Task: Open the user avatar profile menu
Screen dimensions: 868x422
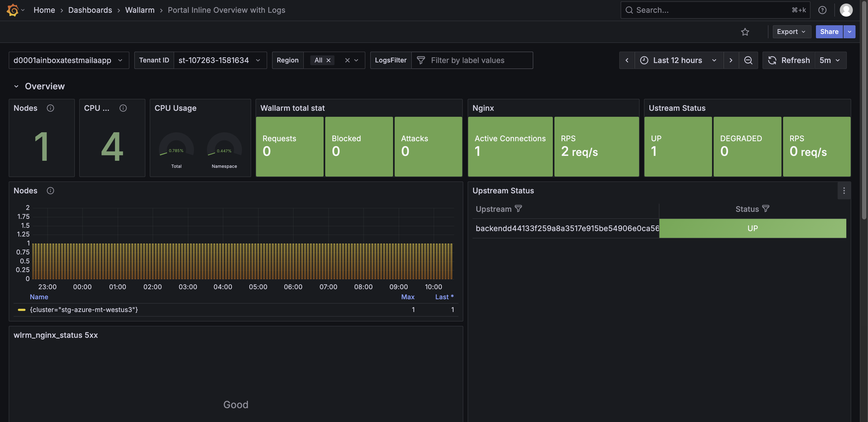Action: pos(846,10)
